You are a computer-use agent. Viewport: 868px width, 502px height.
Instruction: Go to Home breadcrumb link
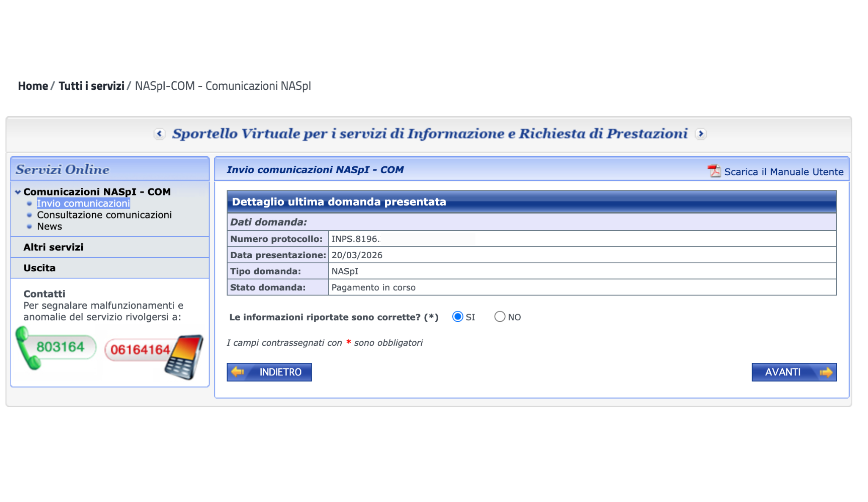click(33, 86)
